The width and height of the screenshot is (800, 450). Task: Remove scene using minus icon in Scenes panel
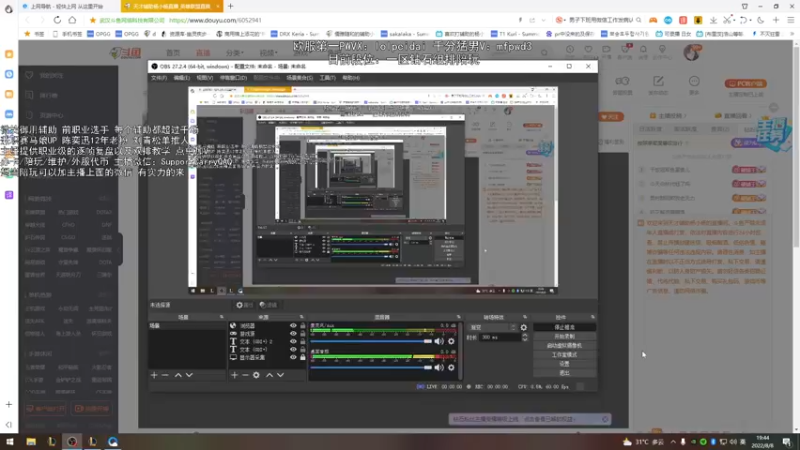pos(165,375)
